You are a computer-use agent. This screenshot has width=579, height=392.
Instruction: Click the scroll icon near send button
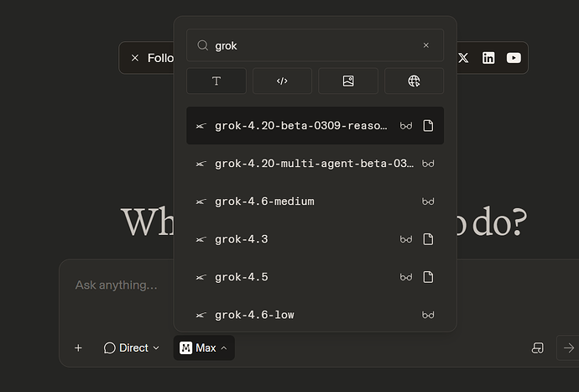538,348
